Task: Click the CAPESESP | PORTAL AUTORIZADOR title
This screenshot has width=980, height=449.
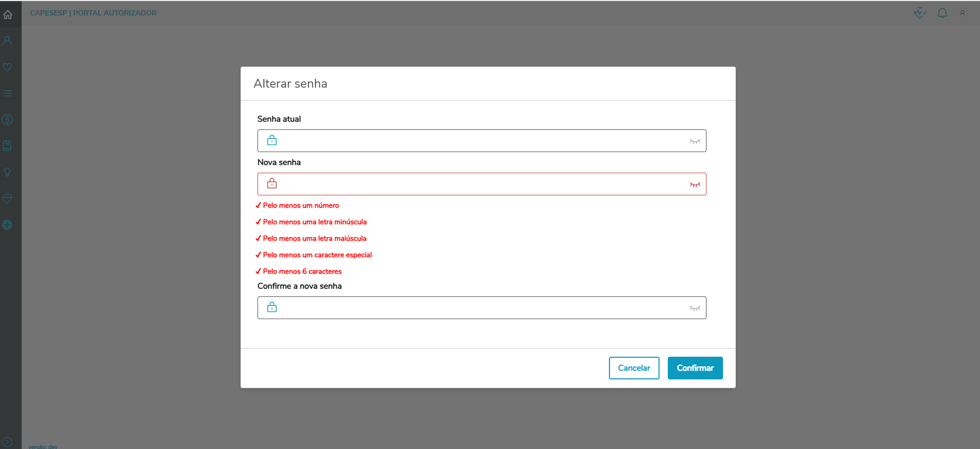Action: [93, 13]
